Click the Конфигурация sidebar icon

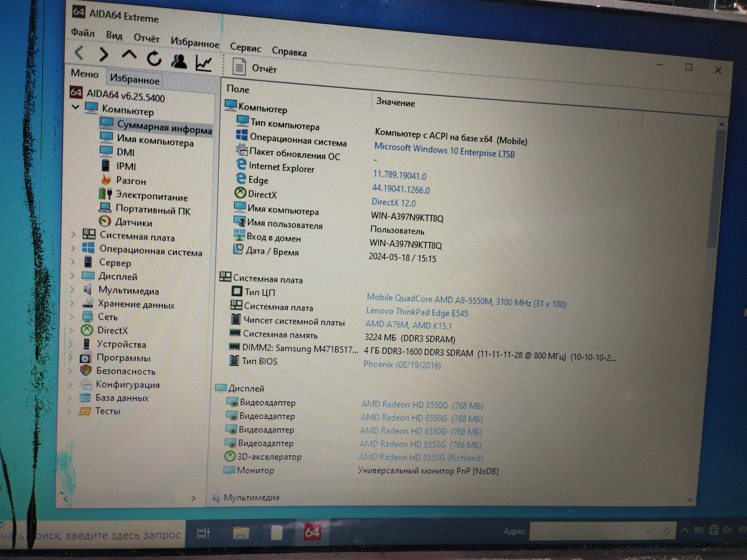click(x=86, y=384)
